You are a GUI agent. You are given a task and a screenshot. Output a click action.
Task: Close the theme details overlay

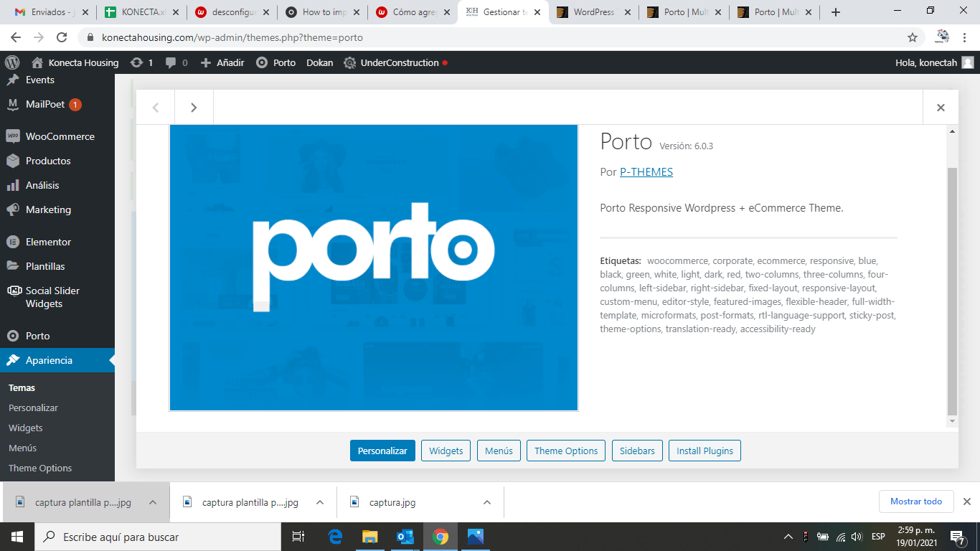941,108
